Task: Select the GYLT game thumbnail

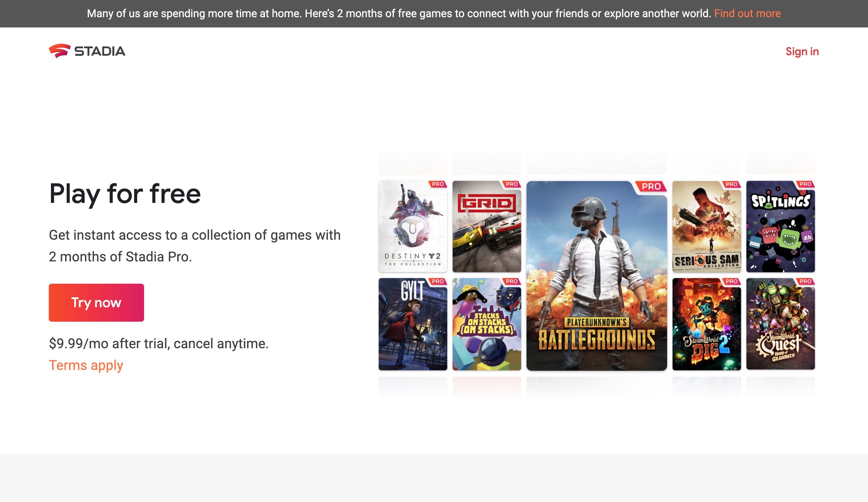Action: coord(412,326)
